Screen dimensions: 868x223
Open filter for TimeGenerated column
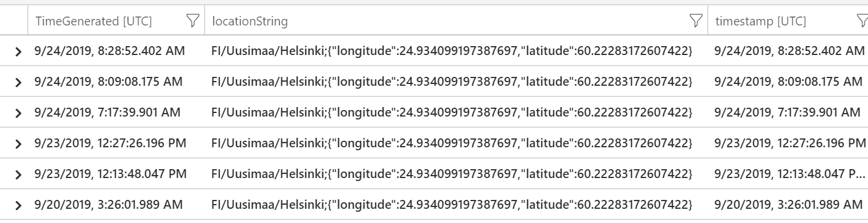192,22
